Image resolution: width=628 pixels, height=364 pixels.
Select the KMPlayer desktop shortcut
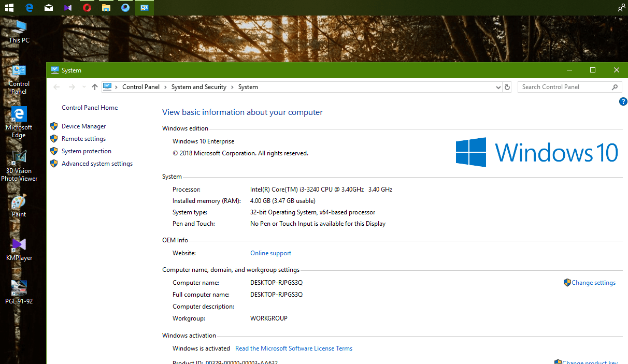coord(19,249)
